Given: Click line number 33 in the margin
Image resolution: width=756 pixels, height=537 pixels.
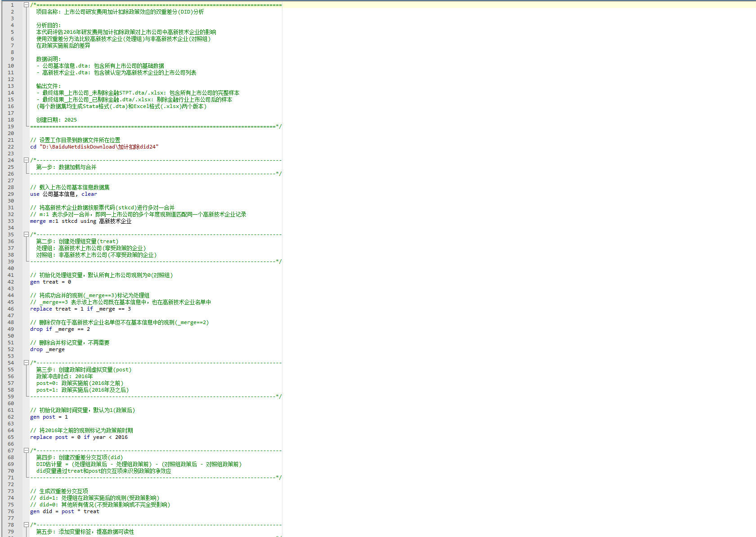Looking at the screenshot, I should click(11, 221).
